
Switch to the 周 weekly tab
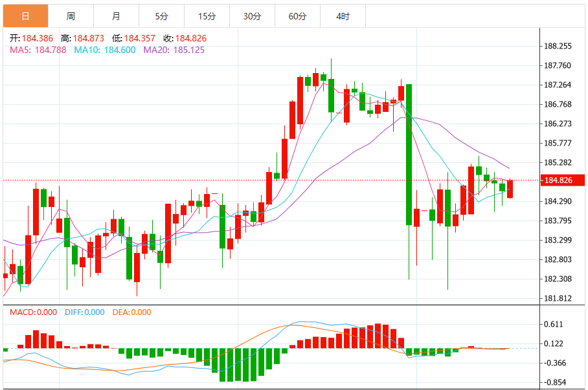(x=71, y=16)
